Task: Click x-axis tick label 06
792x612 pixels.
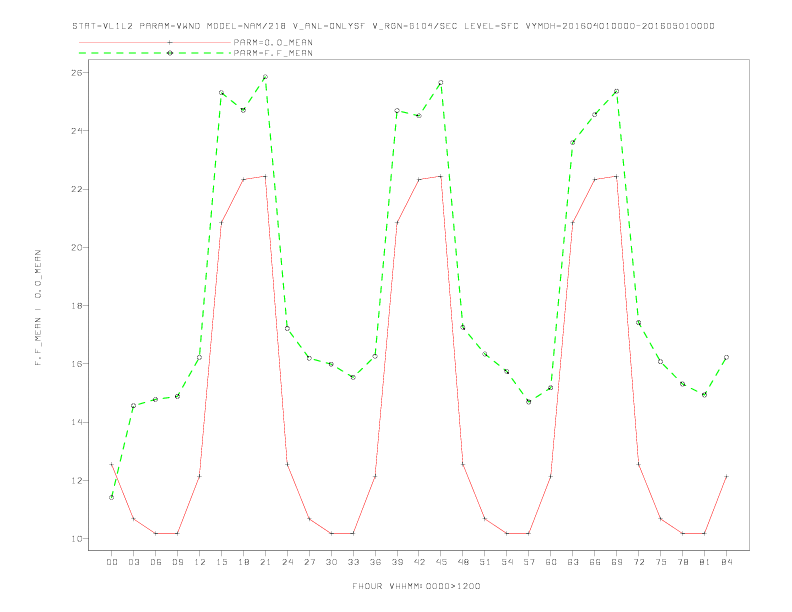Action: (x=156, y=562)
